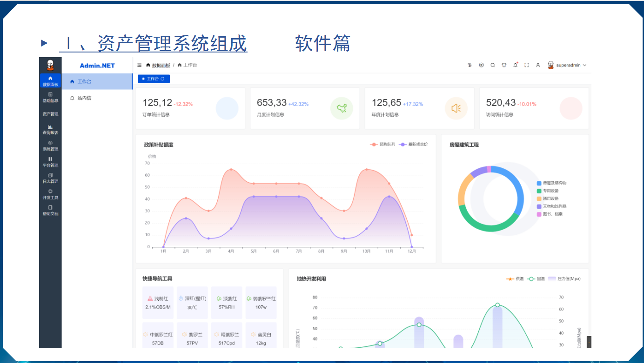This screenshot has height=363, width=644.
Task: Open theme settings via the T-shirt icon
Action: (504, 65)
